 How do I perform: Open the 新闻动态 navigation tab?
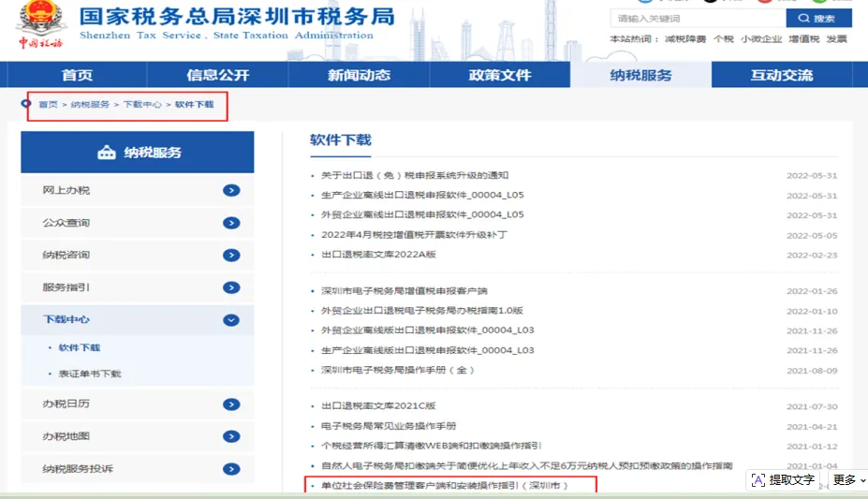click(359, 75)
